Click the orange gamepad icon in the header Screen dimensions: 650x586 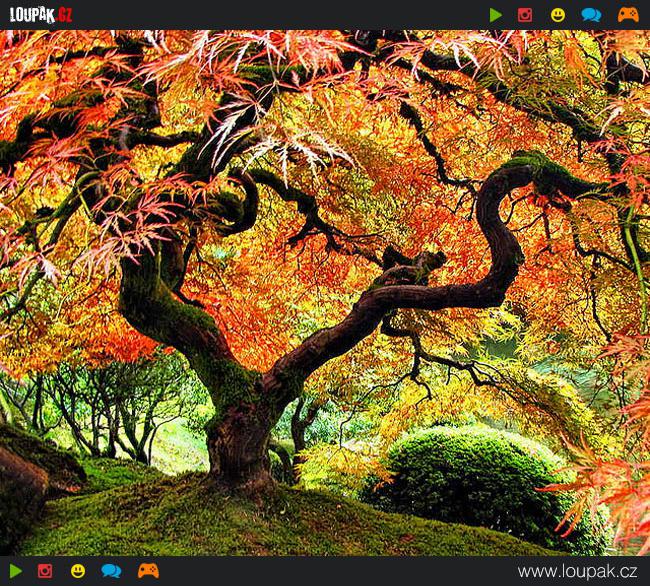[x=627, y=15]
